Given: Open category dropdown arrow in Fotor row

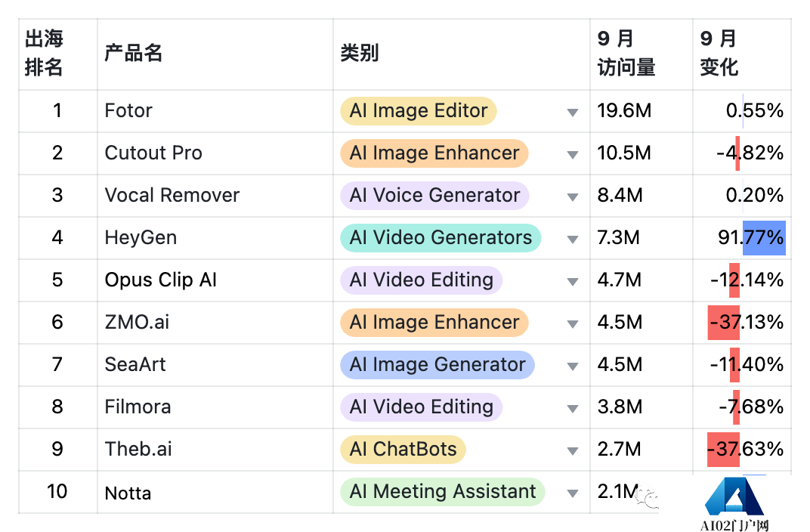Looking at the screenshot, I should point(572,112).
